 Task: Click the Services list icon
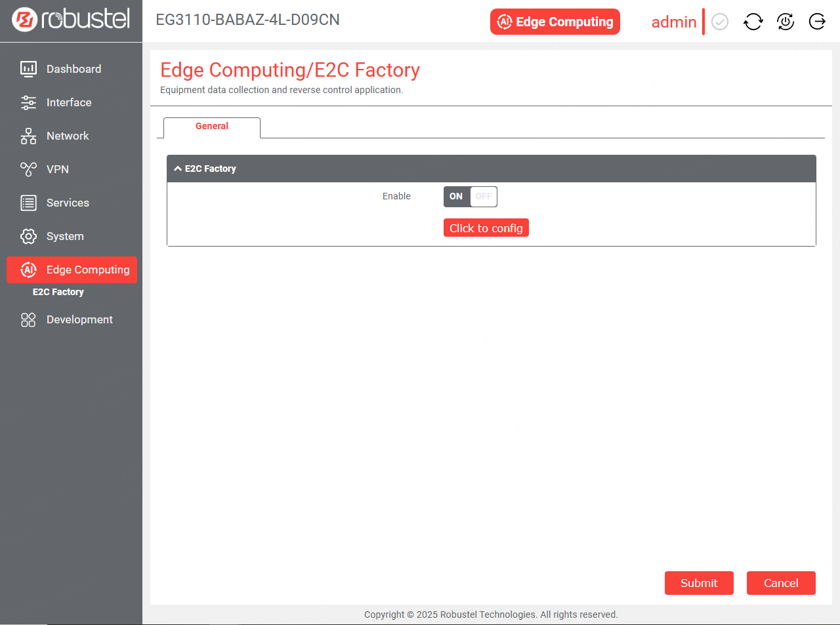click(x=28, y=203)
